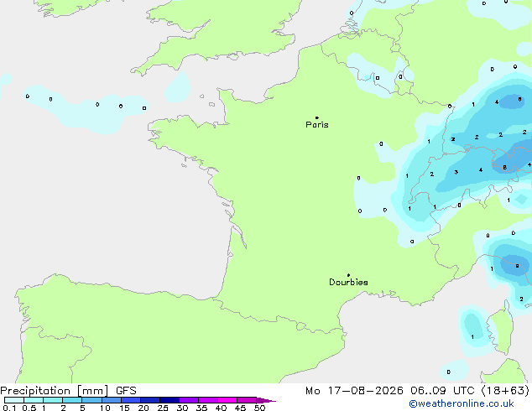Pick the 1–2 mm legend swatch
This screenshot has height=411, width=532.
pos(53,400)
